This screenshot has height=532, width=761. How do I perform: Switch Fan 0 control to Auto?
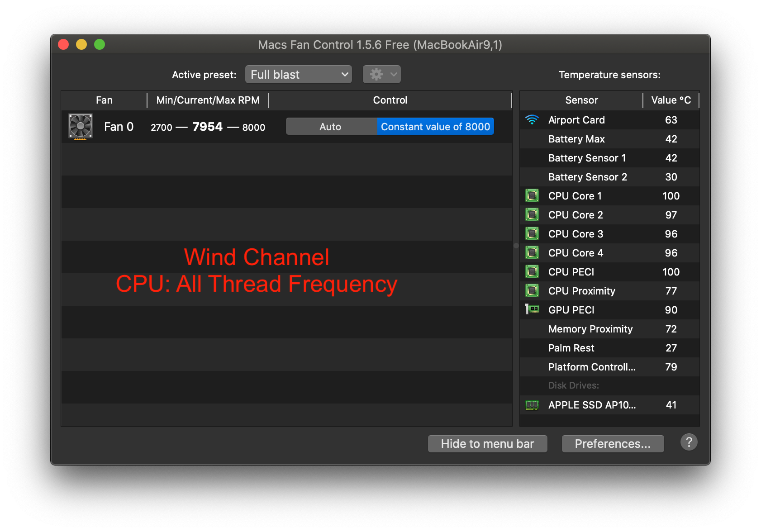(331, 127)
